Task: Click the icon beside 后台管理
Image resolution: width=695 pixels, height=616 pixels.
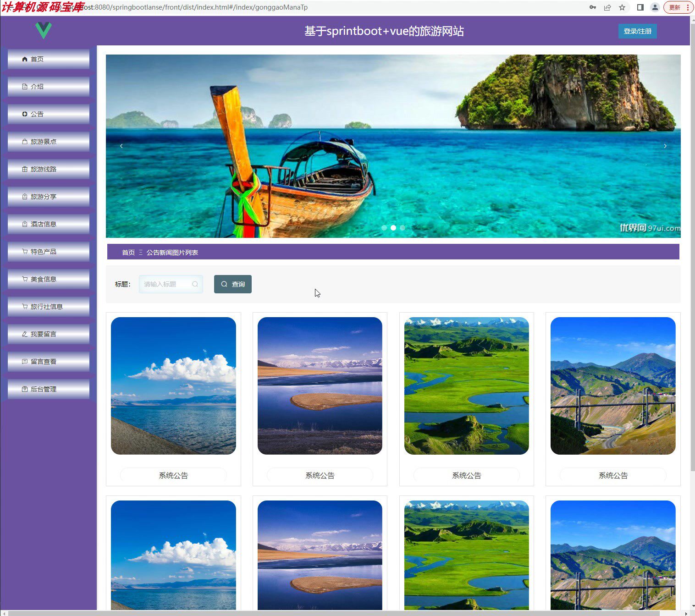Action: [25, 389]
